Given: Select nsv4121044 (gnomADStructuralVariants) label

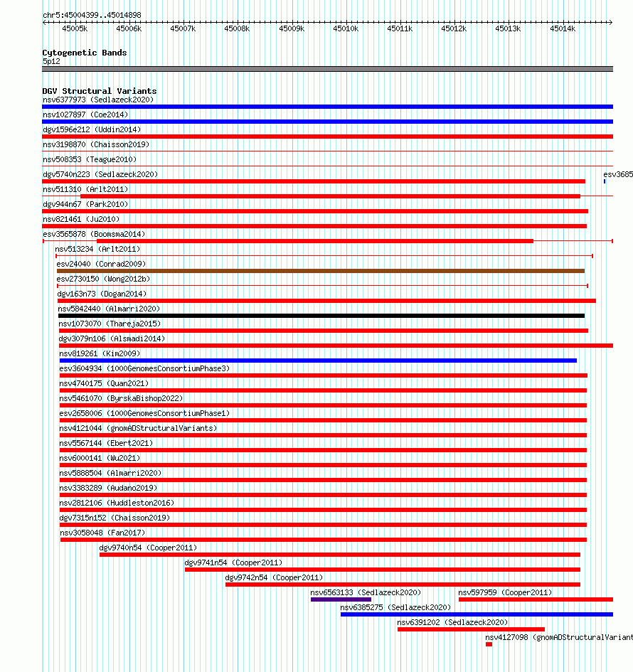Looking at the screenshot, I should point(138,429).
